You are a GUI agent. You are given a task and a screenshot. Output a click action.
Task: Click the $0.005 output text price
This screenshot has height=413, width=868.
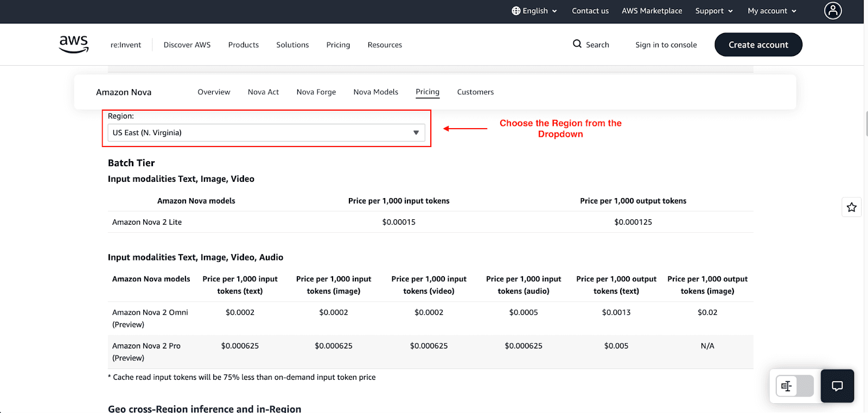coord(616,346)
